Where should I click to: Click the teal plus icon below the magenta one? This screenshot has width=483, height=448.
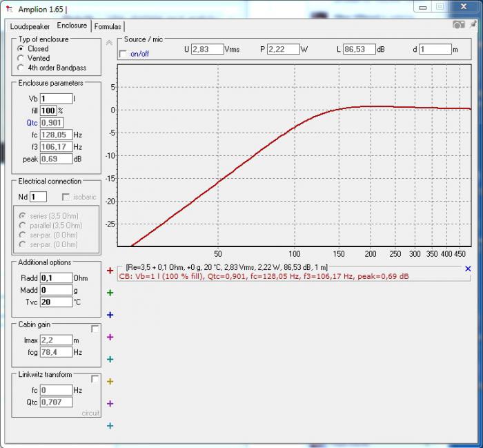click(x=110, y=359)
